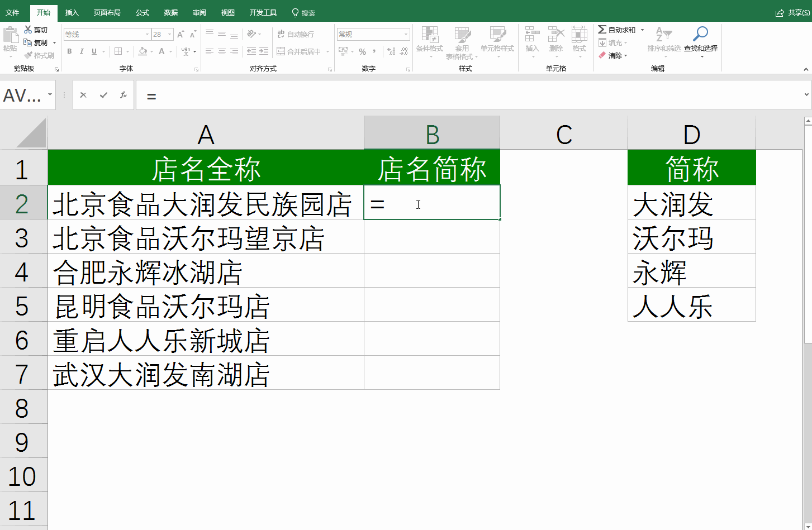Click the Delete cells (删除) icon

pos(556,35)
